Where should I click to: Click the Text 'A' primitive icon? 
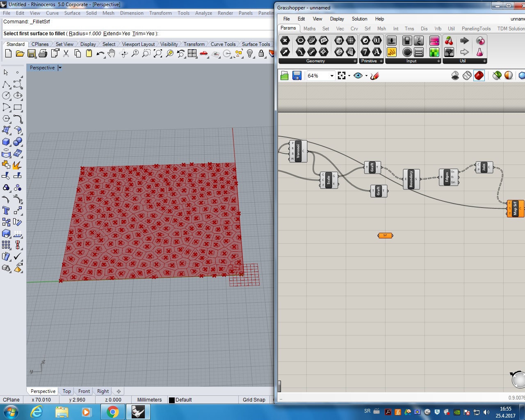click(377, 52)
